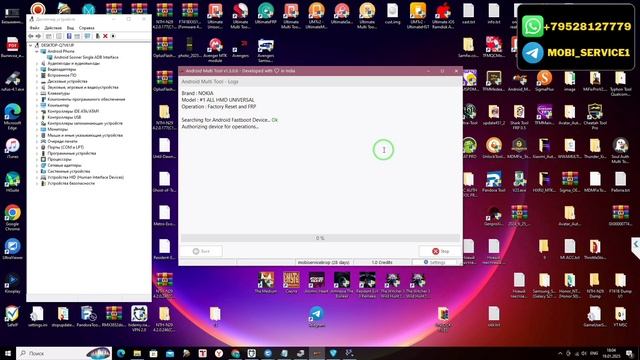Select Системные устройства in device tree
The width and height of the screenshot is (640, 360).
pos(69,171)
